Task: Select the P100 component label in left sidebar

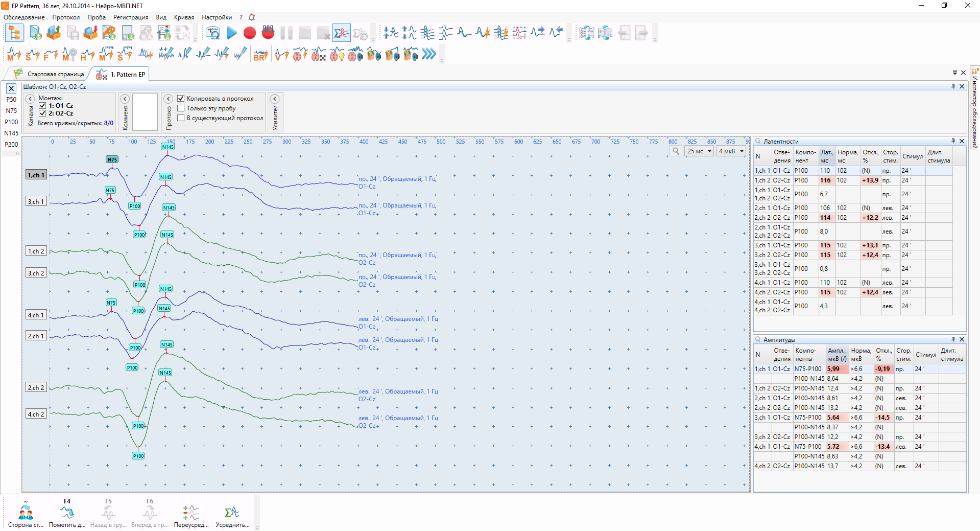Action: pyautogui.click(x=11, y=122)
